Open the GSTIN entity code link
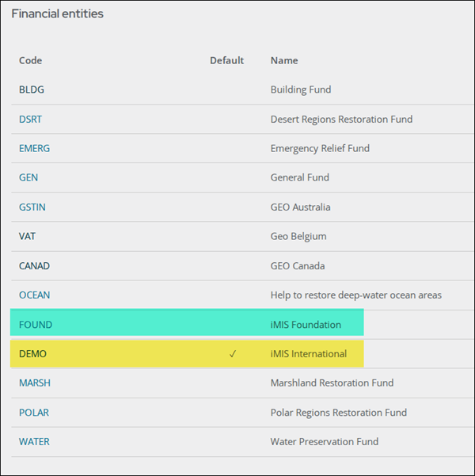 pos(31,207)
